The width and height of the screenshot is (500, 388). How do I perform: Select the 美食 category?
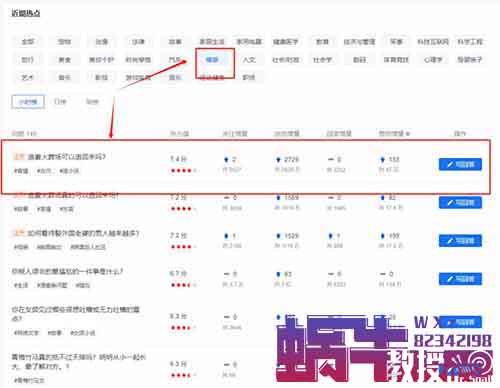point(64,60)
